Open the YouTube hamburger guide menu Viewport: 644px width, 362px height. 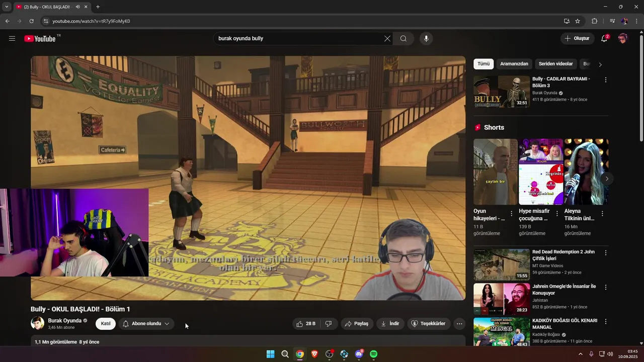[x=12, y=39]
